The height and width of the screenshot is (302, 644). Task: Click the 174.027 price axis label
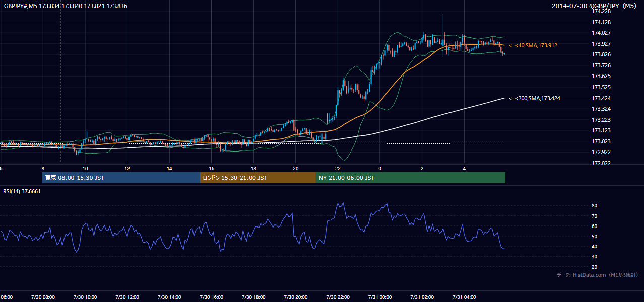601,33
